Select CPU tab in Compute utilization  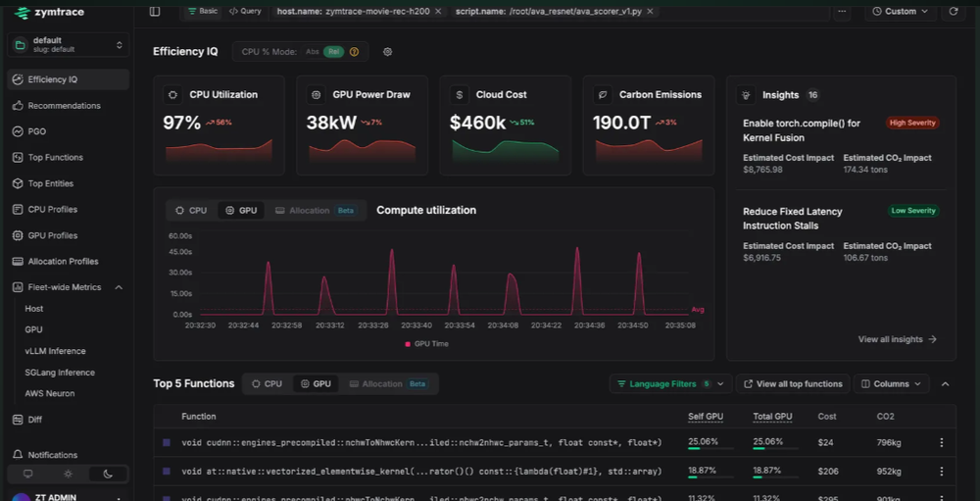click(x=191, y=211)
